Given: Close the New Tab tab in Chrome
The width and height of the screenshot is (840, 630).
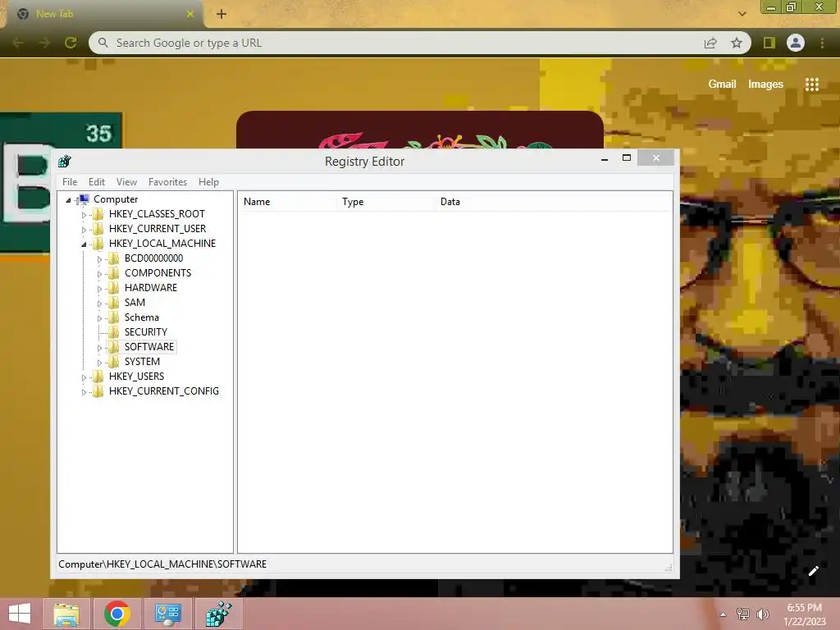Looking at the screenshot, I should 189,14.
